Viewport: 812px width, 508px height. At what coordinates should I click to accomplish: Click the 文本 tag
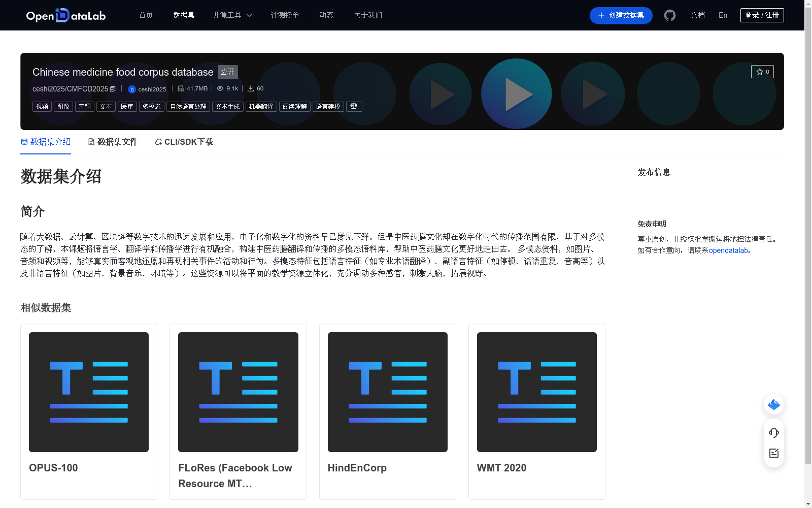click(106, 106)
